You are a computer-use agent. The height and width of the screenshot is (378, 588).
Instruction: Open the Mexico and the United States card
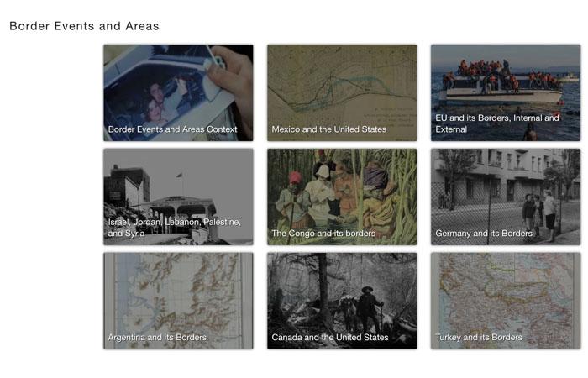(342, 92)
